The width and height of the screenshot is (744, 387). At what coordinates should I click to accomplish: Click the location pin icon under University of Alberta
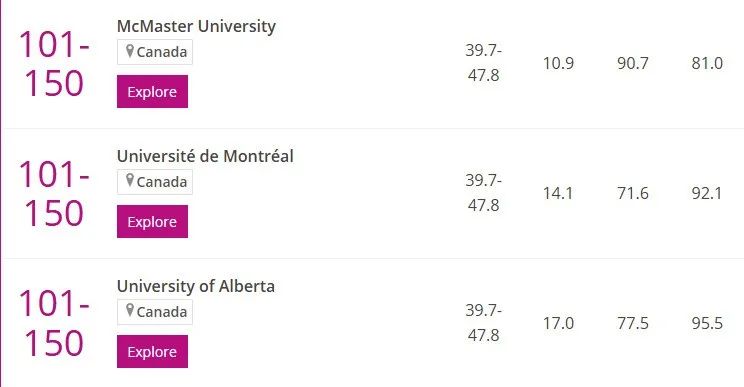click(x=130, y=311)
